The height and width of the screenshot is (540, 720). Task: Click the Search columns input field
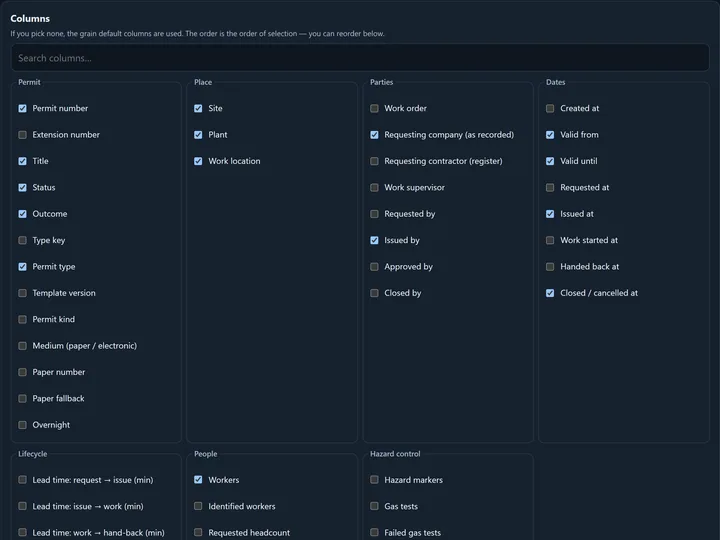pyautogui.click(x=360, y=58)
